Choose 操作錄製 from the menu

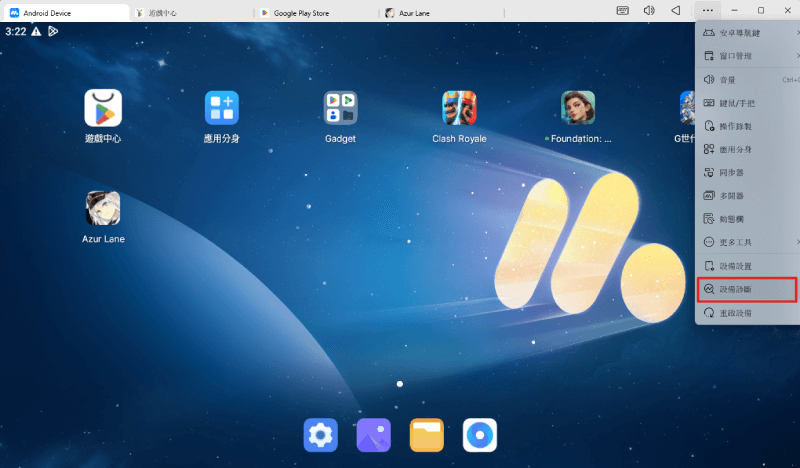pyautogui.click(x=748, y=126)
